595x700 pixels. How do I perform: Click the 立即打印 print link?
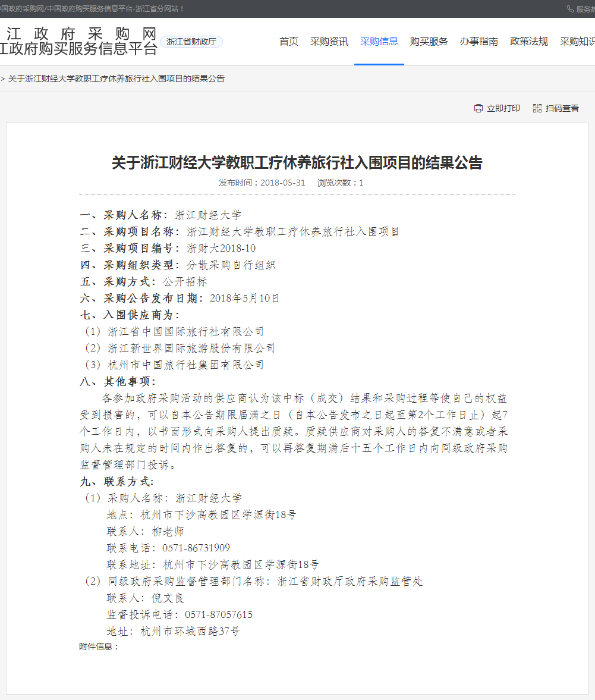click(x=503, y=108)
